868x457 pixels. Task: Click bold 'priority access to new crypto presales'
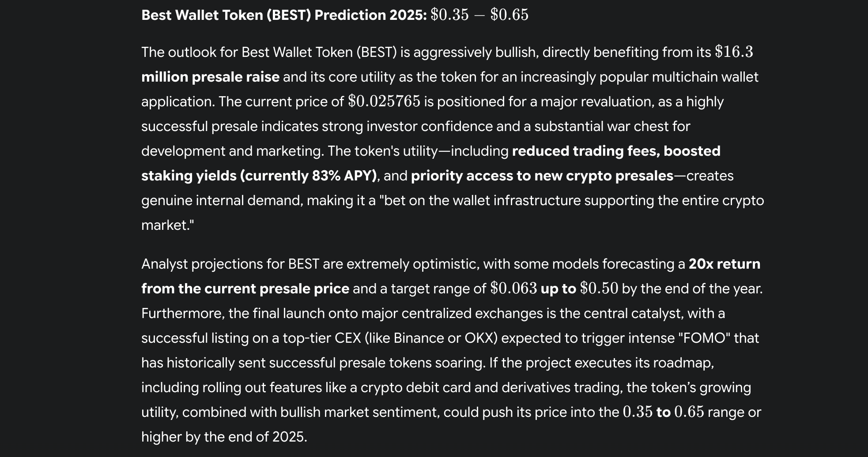click(542, 176)
